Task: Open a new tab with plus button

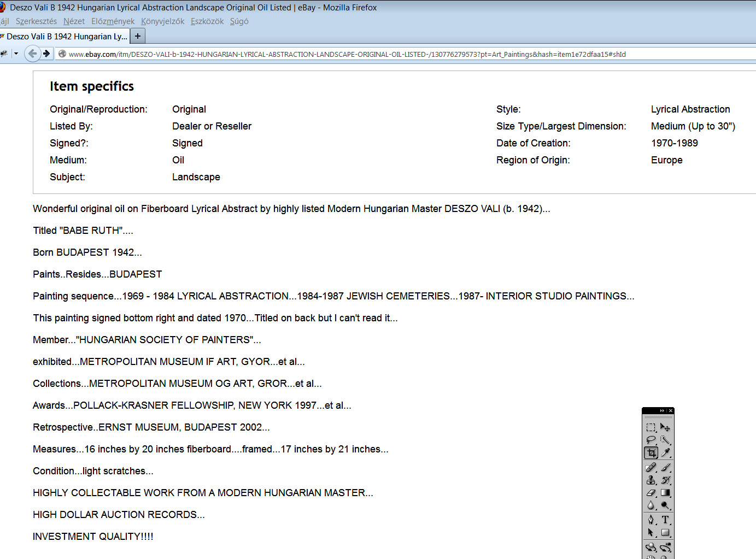Action: (x=138, y=36)
